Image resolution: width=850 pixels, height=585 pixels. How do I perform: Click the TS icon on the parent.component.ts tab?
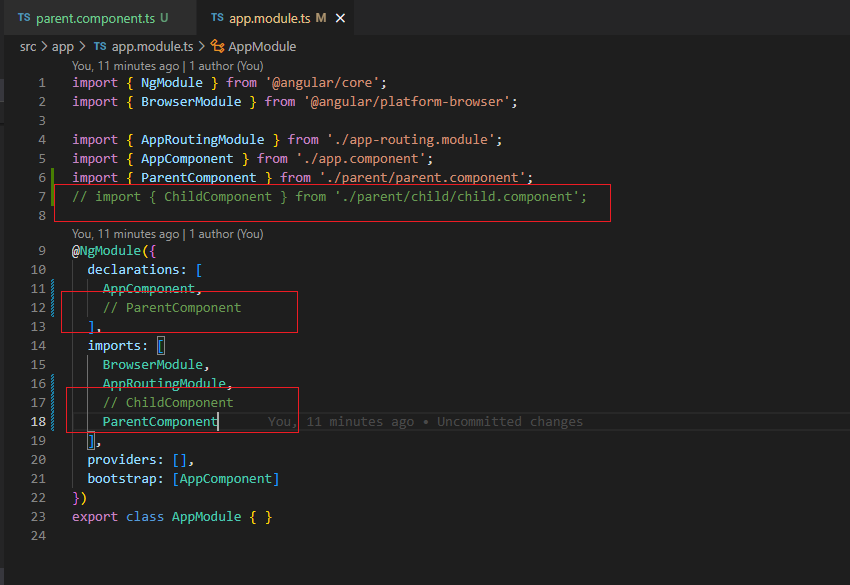pos(24,19)
